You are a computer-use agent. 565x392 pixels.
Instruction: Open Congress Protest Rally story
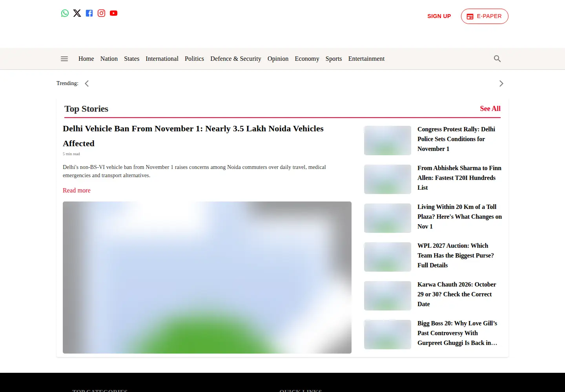pyautogui.click(x=456, y=139)
